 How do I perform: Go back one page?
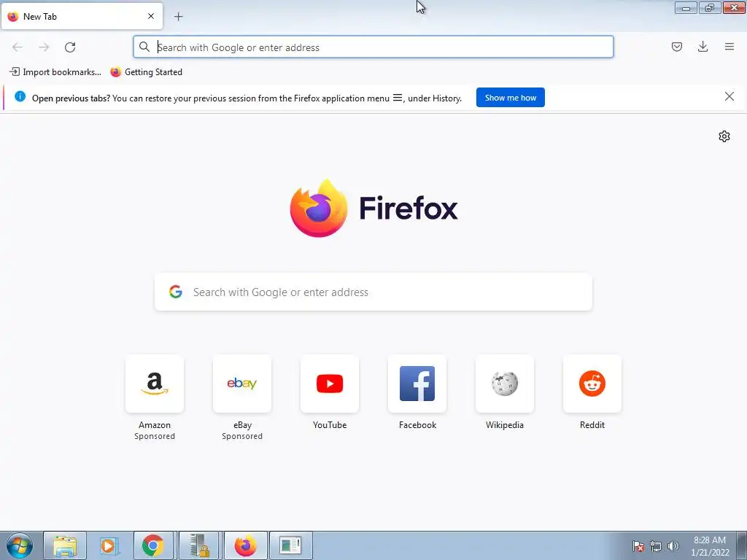coord(18,47)
